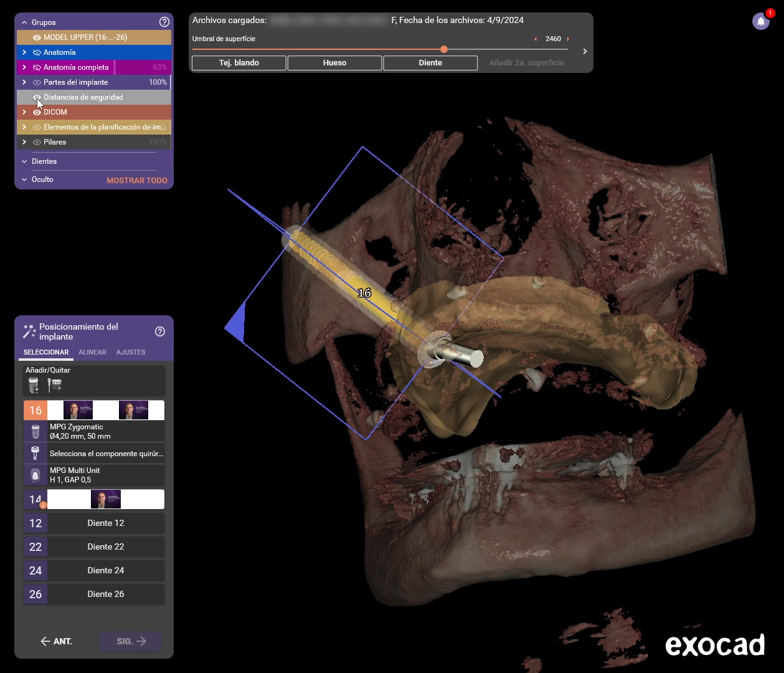Viewport: 784px width, 673px height.
Task: Expand the Partes del implante group
Action: [24, 82]
